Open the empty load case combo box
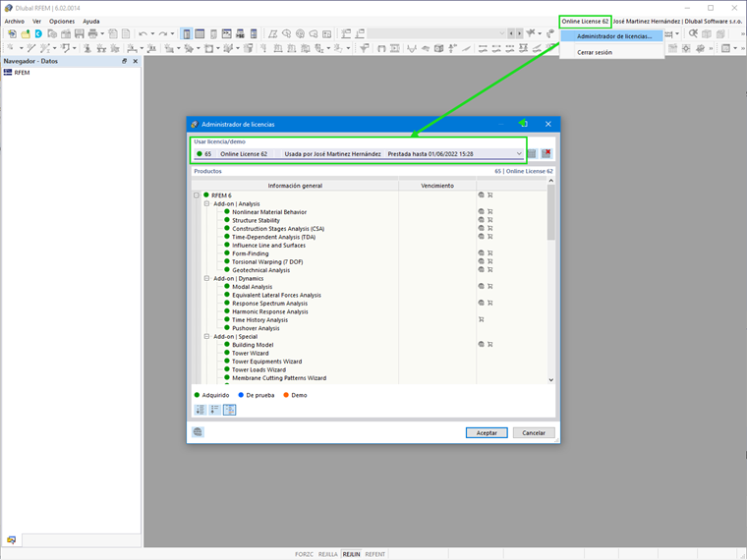747x560 pixels. (x=435, y=33)
